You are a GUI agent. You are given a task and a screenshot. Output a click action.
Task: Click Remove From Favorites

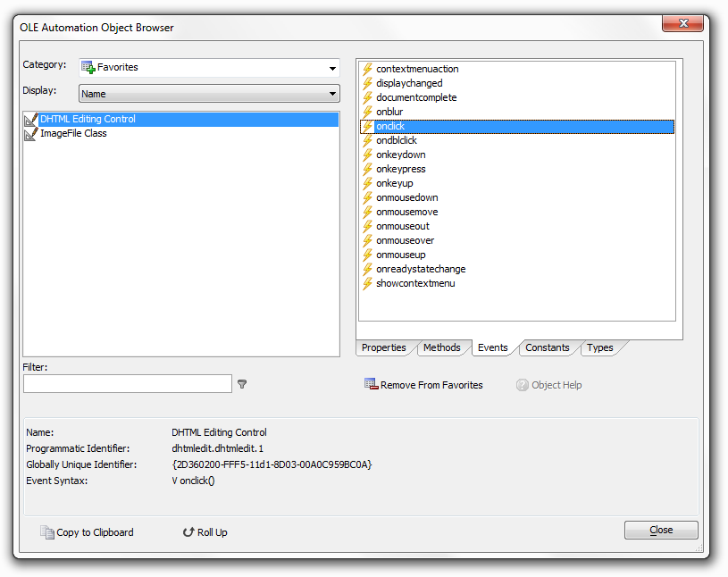pos(423,385)
